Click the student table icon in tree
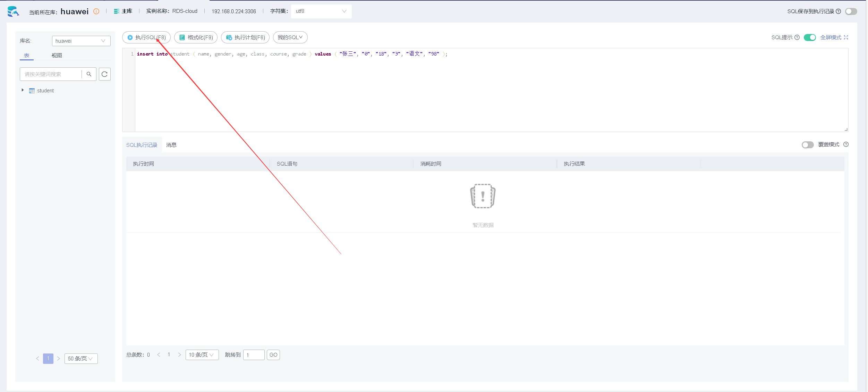Viewport: 868px width, 392px height. (32, 91)
